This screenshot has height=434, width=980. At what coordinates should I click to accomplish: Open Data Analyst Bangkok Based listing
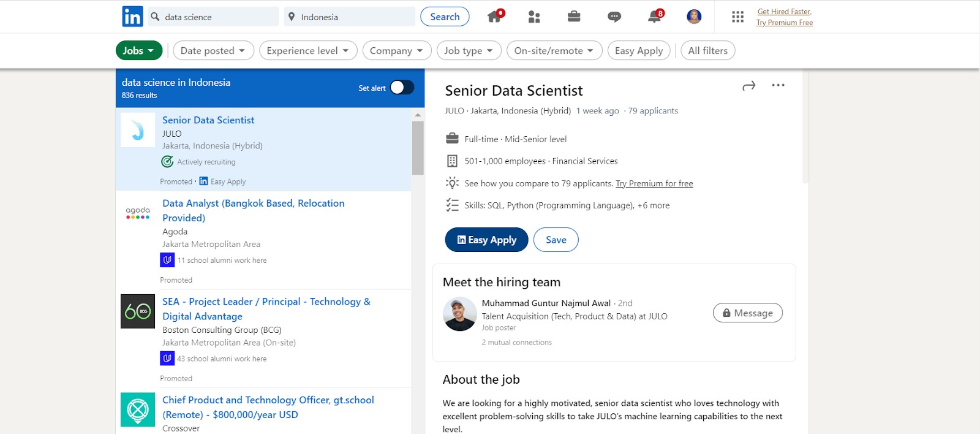(x=254, y=210)
